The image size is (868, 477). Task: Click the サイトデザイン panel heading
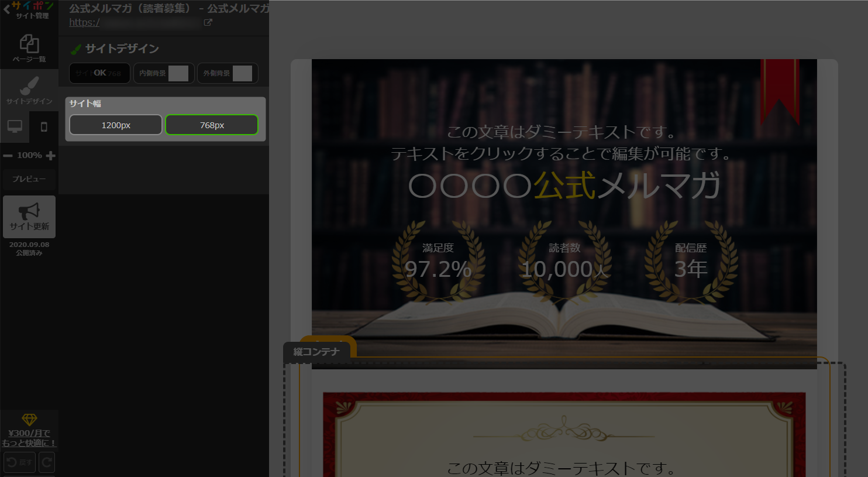click(115, 49)
